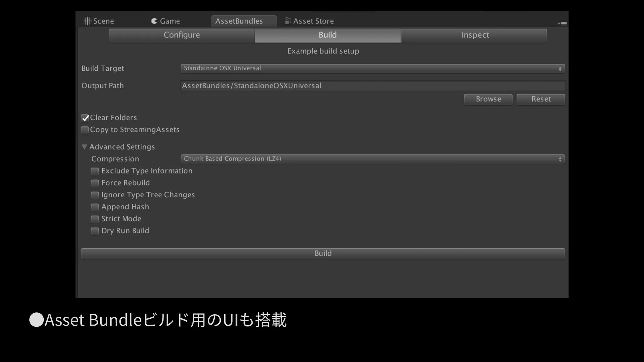Image resolution: width=644 pixels, height=362 pixels.
Task: Enable Force Rebuild option
Action: [x=95, y=183]
